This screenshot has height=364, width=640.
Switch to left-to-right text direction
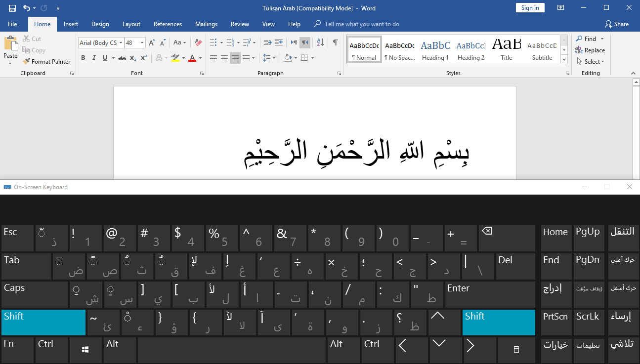(294, 42)
